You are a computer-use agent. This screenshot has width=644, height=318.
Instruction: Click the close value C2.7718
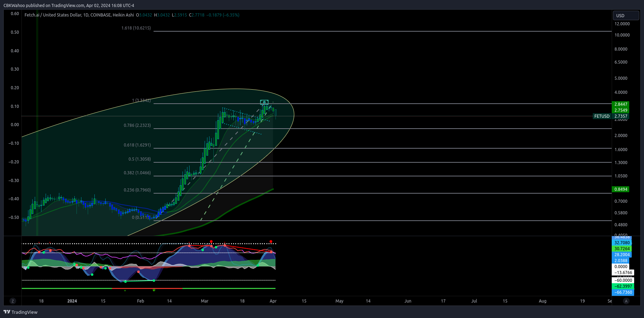click(197, 15)
